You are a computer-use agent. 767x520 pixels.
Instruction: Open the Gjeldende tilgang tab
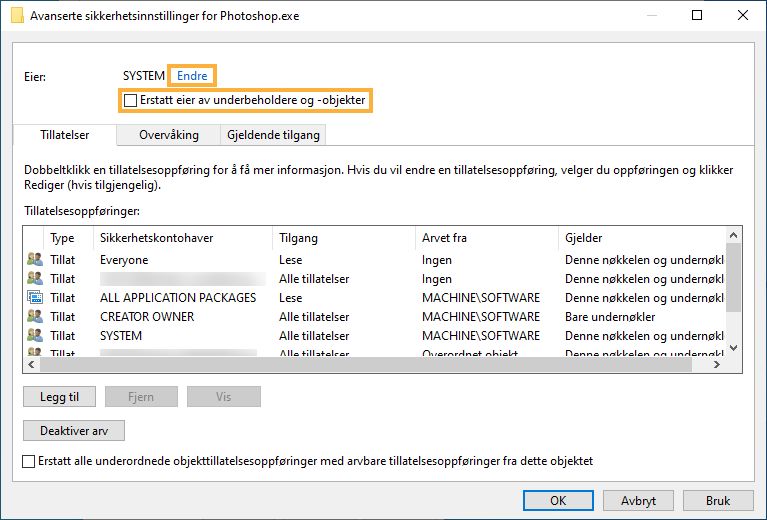click(x=274, y=135)
